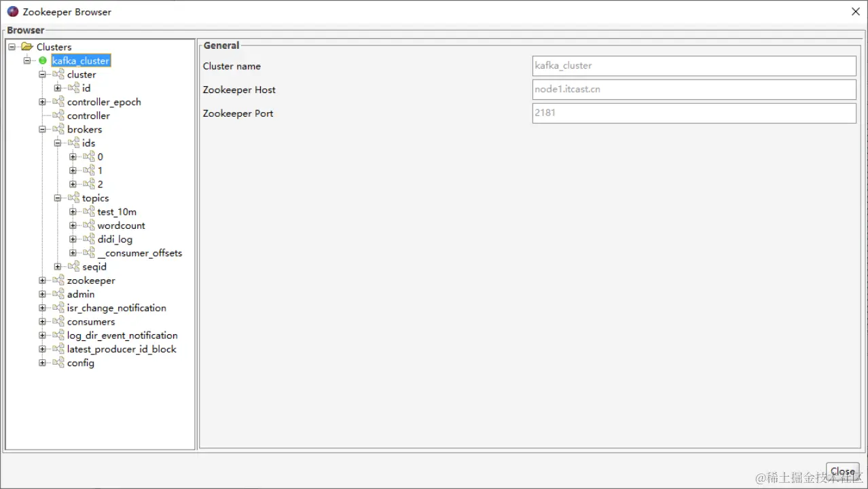Click the node icon beside consumers
Screen dimensions: 868x489
58,322
